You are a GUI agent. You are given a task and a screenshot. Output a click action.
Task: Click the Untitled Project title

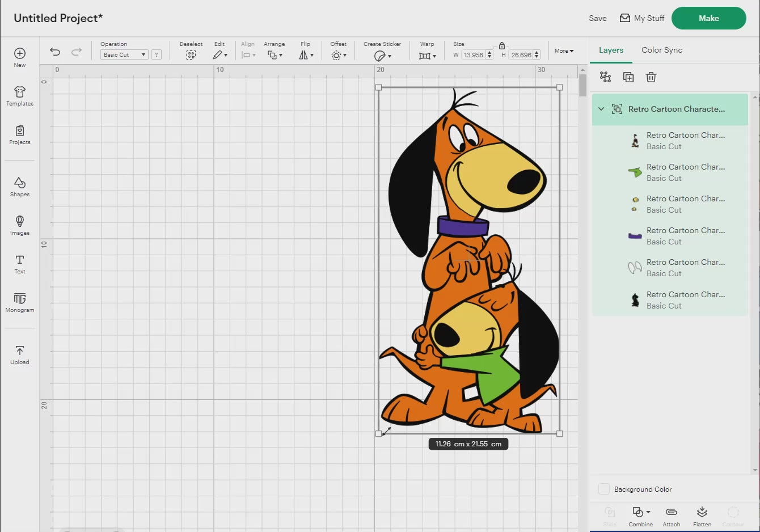pyautogui.click(x=58, y=18)
